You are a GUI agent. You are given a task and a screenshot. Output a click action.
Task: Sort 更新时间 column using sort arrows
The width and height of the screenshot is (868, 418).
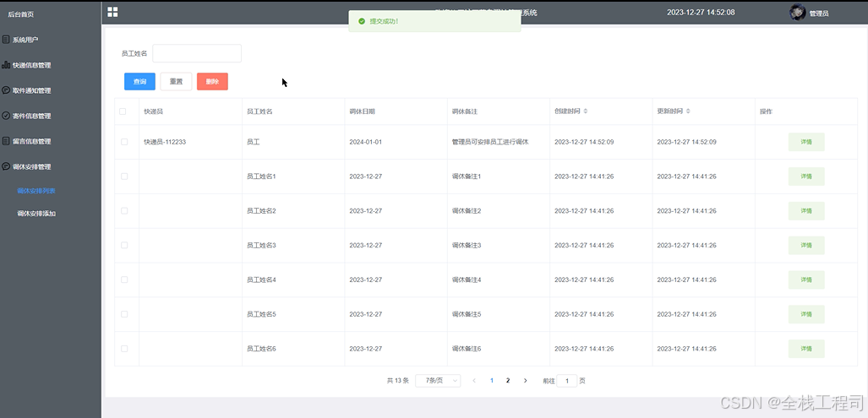pyautogui.click(x=688, y=111)
